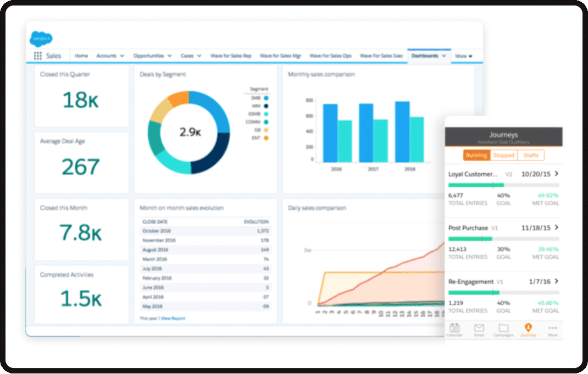Click the March 2016 table row
This screenshot has width=588, height=374.
click(x=206, y=259)
